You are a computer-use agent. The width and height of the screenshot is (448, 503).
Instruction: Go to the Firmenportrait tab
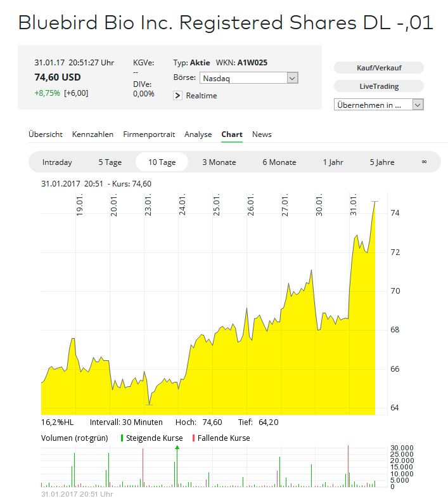pyautogui.click(x=149, y=134)
